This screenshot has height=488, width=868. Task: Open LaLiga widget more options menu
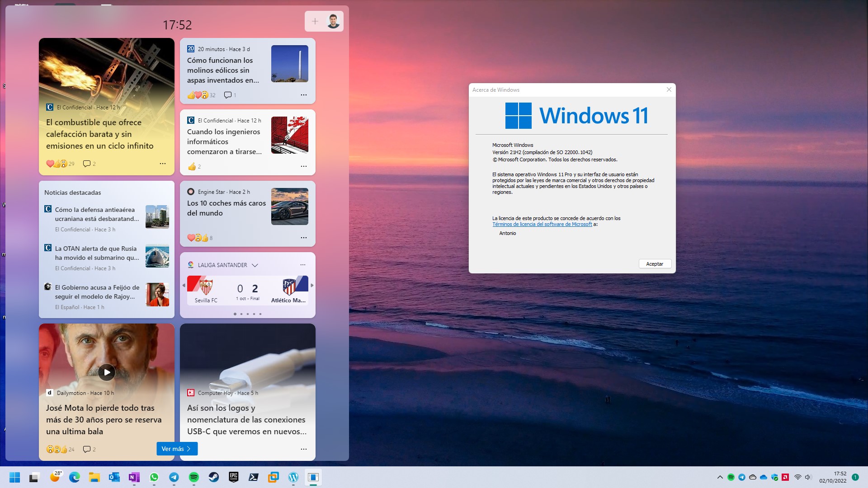tap(303, 265)
